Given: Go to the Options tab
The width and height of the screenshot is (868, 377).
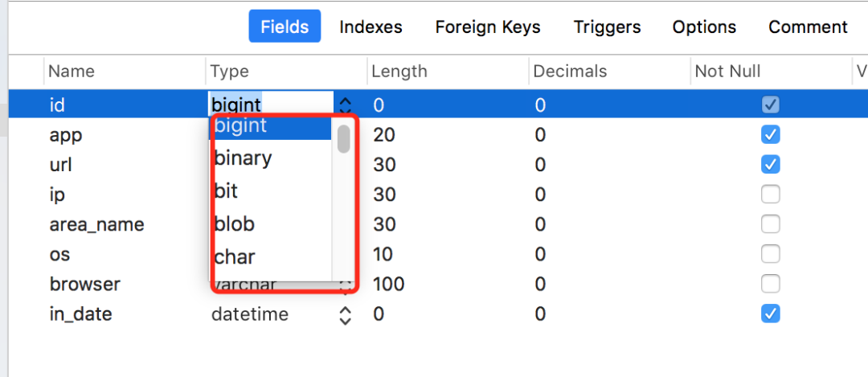Looking at the screenshot, I should [x=704, y=27].
